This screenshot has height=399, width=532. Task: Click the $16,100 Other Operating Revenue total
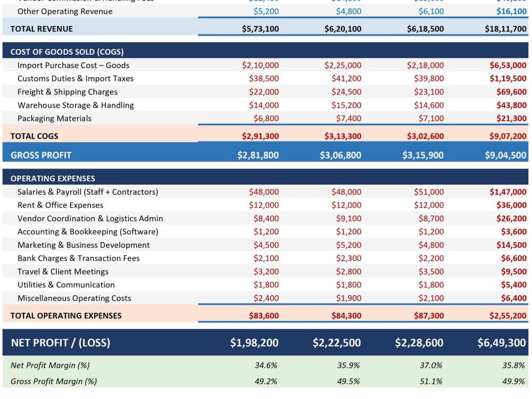pos(511,11)
